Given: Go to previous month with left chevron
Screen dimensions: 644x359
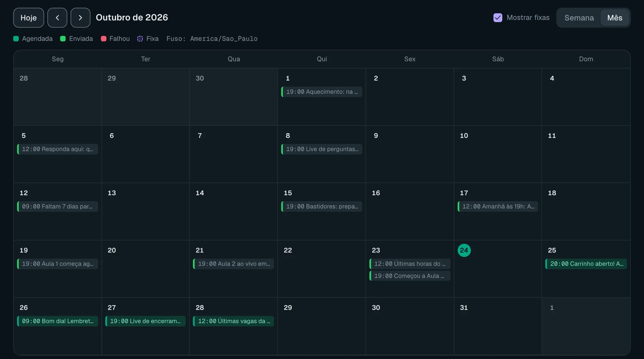Looking at the screenshot, I should coord(57,18).
